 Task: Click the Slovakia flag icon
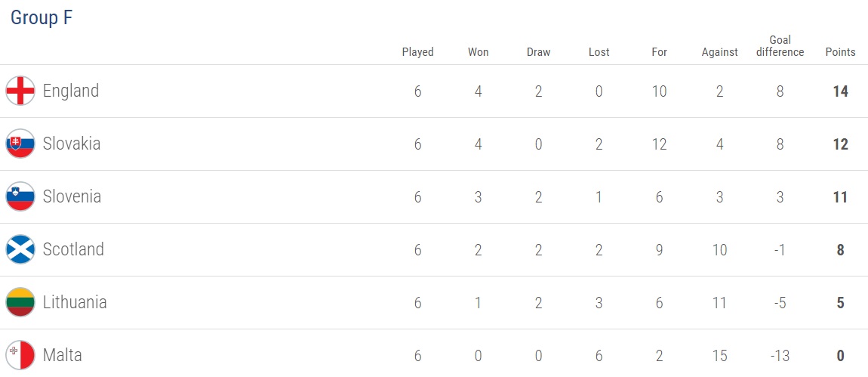pos(20,144)
